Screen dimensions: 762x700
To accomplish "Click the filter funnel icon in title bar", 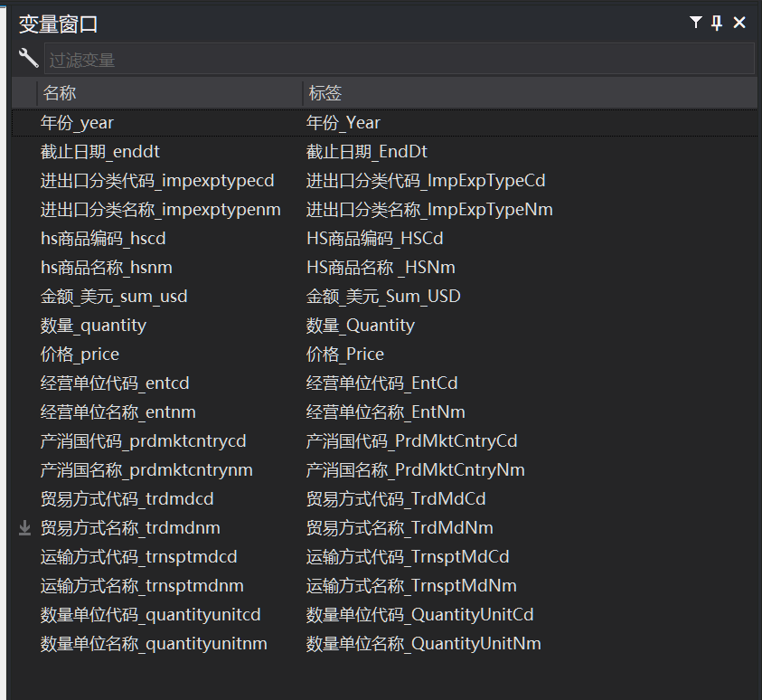I will tap(696, 23).
